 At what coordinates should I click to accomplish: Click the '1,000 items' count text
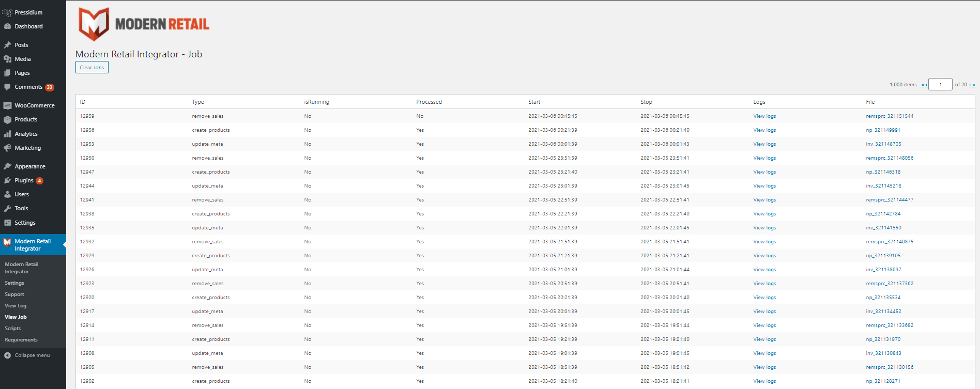pos(903,85)
